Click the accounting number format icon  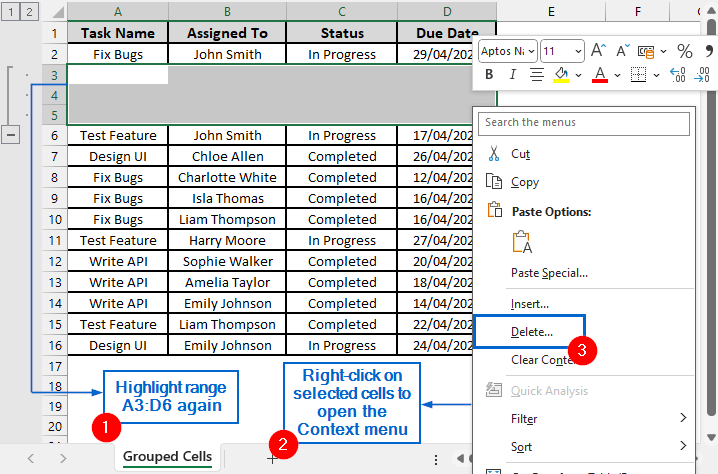click(x=646, y=52)
